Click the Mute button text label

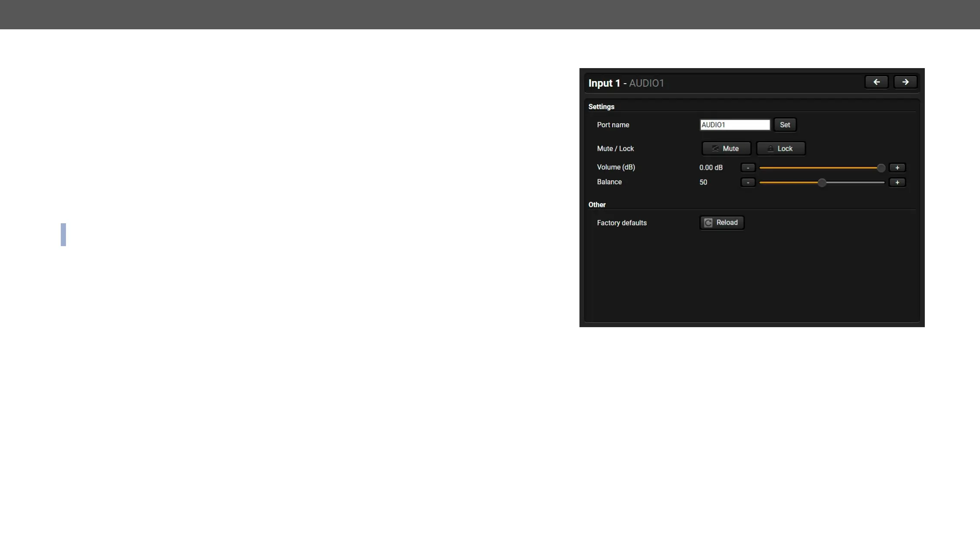pyautogui.click(x=731, y=148)
